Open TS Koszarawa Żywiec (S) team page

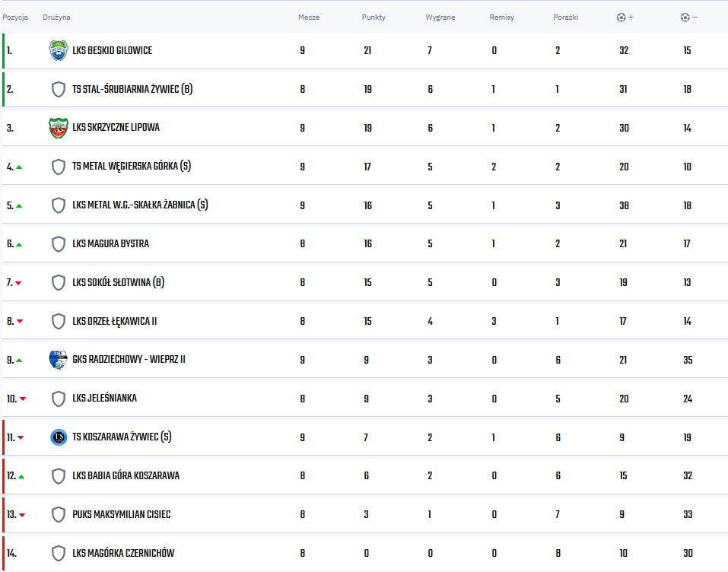122,437
